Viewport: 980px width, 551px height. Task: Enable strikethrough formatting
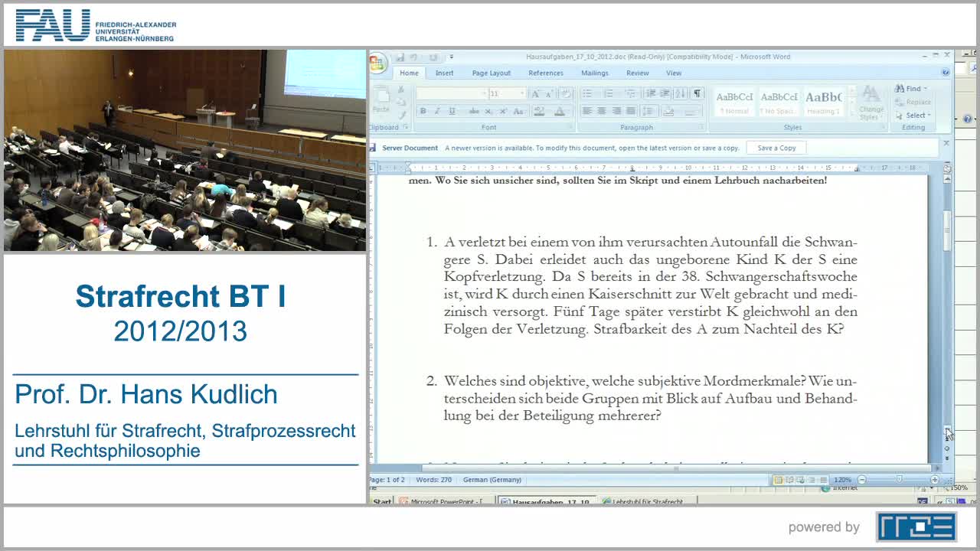pos(473,110)
